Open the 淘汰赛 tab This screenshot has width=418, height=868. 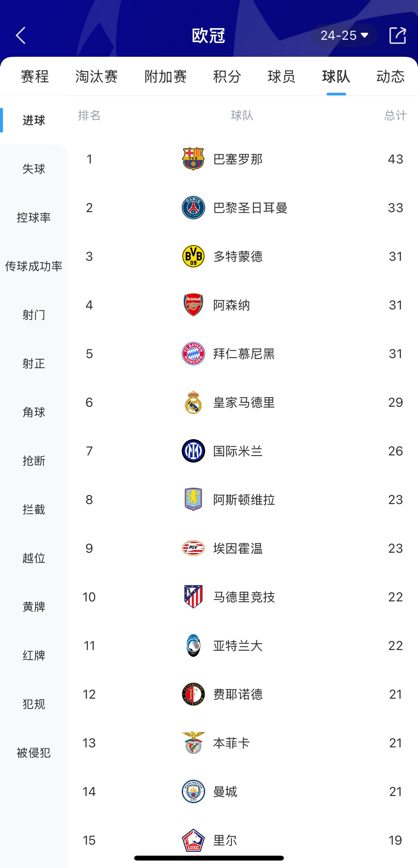97,77
